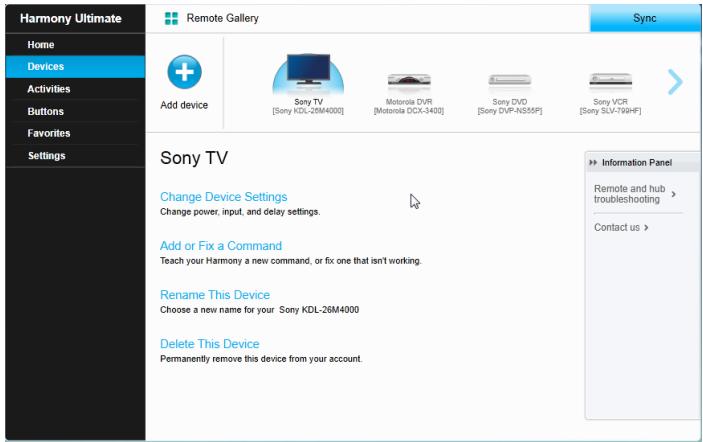This screenshot has width=703, height=442.
Task: Click the [Motorola DCX-3400] model label
Action: (409, 111)
